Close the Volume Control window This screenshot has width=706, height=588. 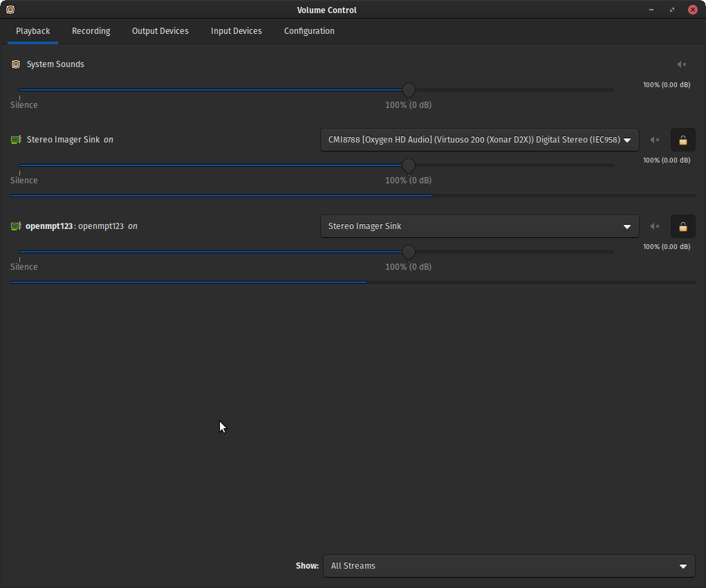[692, 10]
